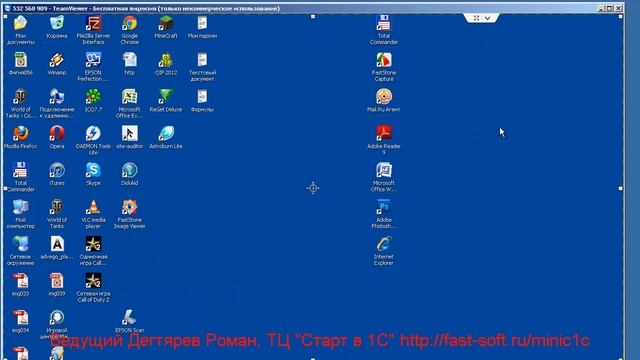Launch the Mozilla Firefox browser shortcut
The image size is (640, 360).
click(x=20, y=134)
